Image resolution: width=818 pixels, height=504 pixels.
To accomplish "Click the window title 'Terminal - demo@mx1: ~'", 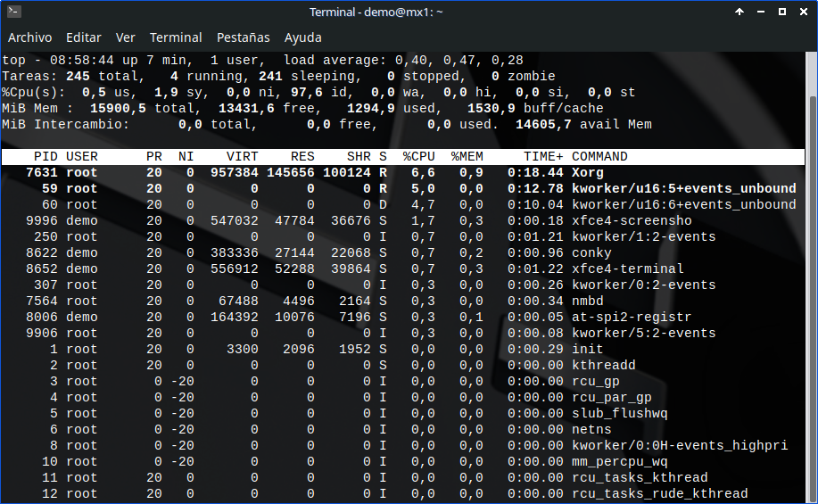I will (x=376, y=12).
